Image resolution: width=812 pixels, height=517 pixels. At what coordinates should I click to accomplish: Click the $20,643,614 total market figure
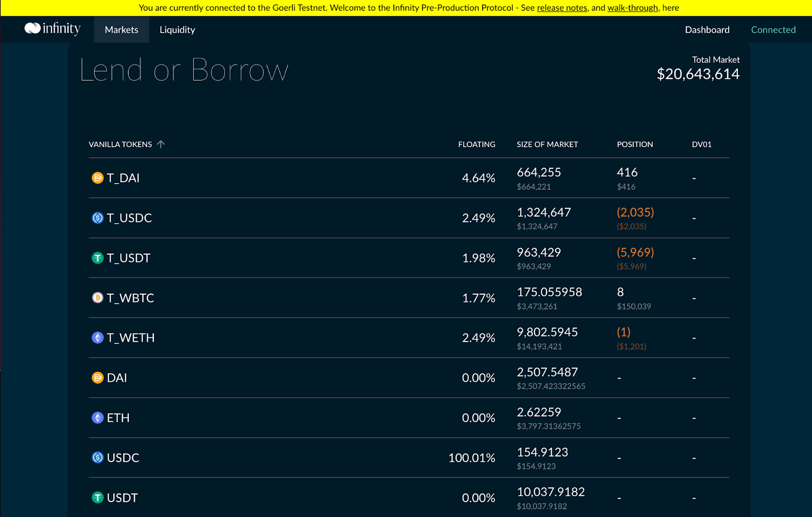(x=698, y=74)
